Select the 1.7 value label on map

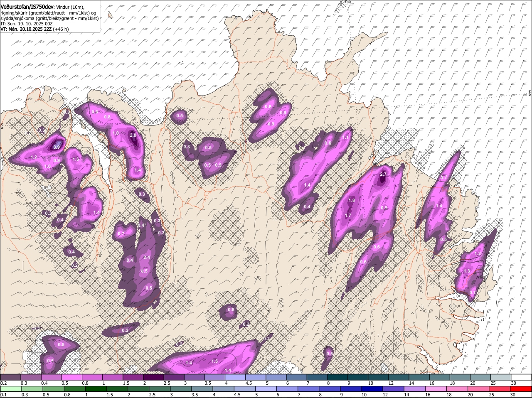[348, 215]
